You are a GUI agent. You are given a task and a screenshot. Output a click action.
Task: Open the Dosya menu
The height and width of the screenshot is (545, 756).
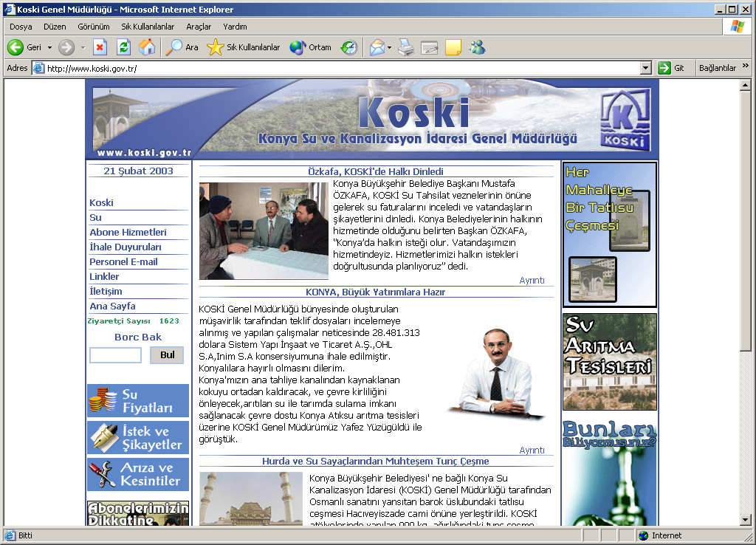pos(21,27)
